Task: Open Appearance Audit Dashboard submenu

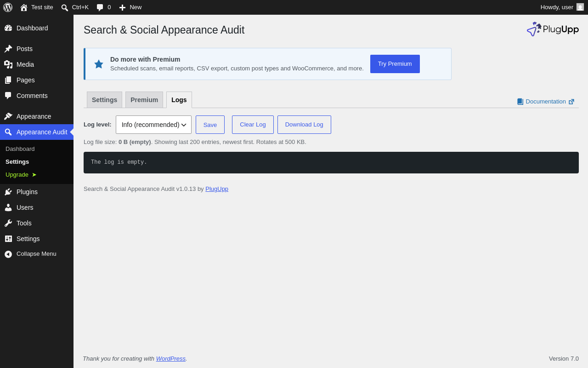Action: pyautogui.click(x=20, y=149)
